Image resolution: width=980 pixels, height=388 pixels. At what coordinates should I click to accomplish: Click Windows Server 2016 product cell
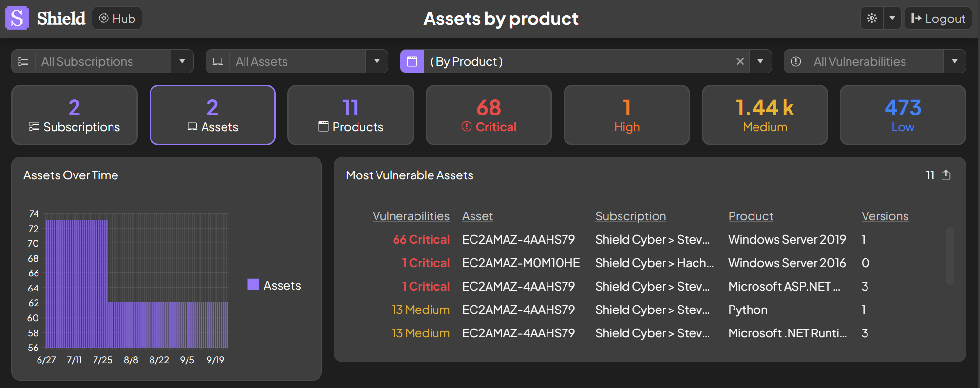(x=787, y=263)
